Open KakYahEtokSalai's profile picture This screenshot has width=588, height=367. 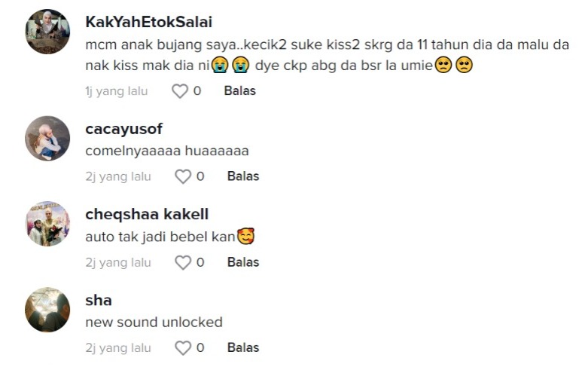(47, 32)
